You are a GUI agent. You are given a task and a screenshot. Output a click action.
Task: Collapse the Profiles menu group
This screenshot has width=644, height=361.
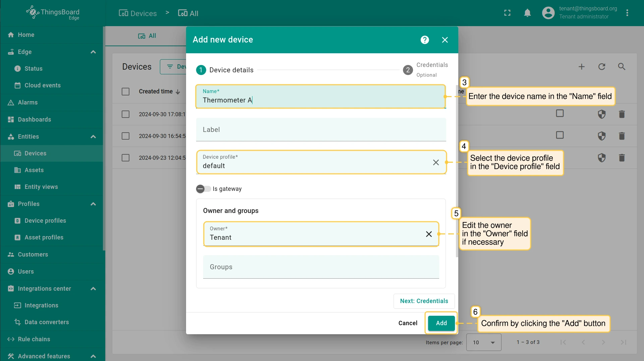tap(93, 204)
